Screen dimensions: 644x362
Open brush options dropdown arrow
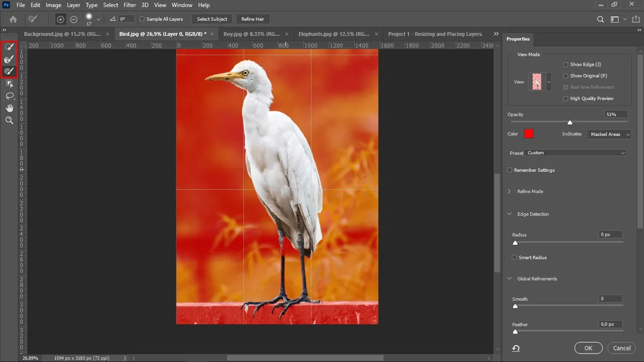pos(99,19)
